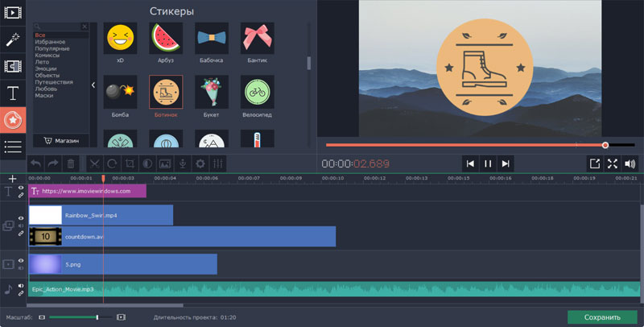Image resolution: width=644 pixels, height=327 pixels.
Task: Select the Комиксы category
Action: [47, 55]
